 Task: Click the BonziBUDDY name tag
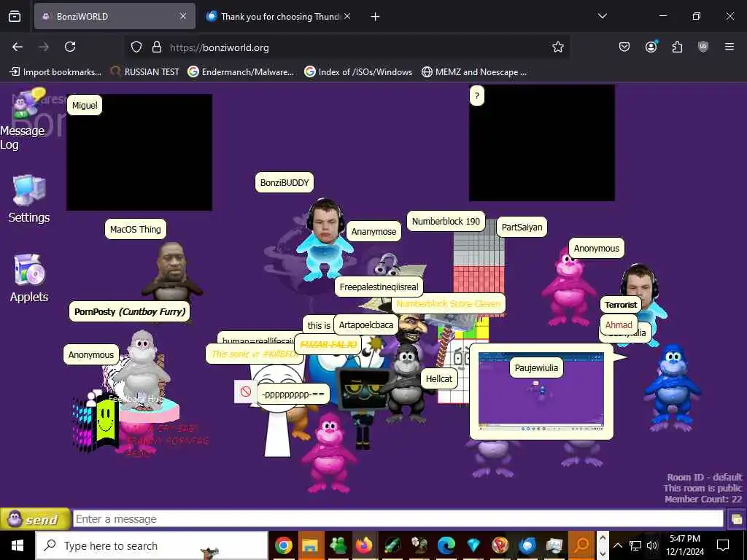pyautogui.click(x=285, y=182)
